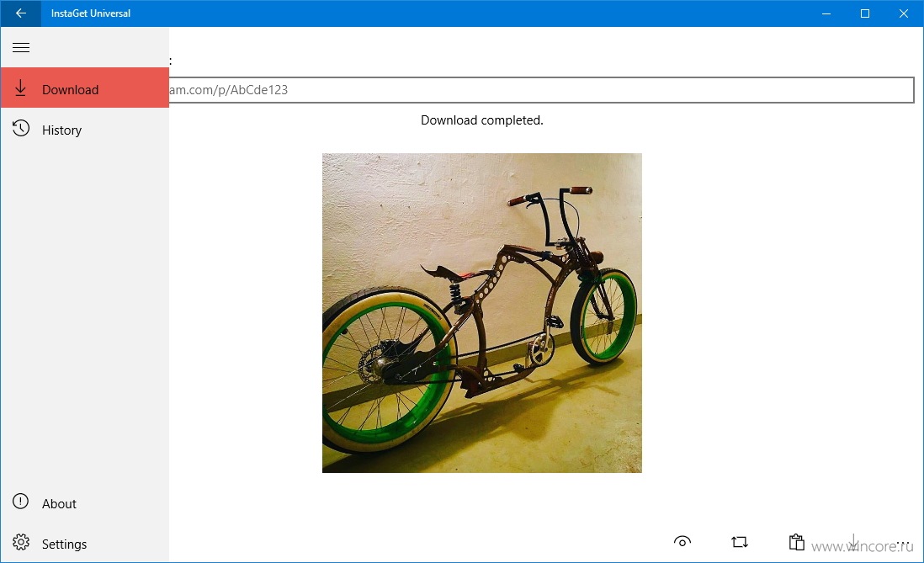
Task: Click the 'Download completed.' status text
Action: pos(482,120)
